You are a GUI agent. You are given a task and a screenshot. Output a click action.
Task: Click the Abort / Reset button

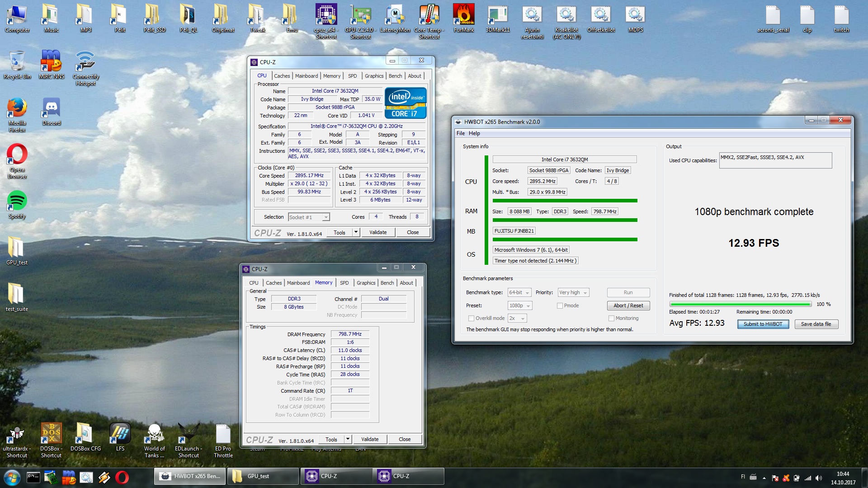[x=628, y=305]
